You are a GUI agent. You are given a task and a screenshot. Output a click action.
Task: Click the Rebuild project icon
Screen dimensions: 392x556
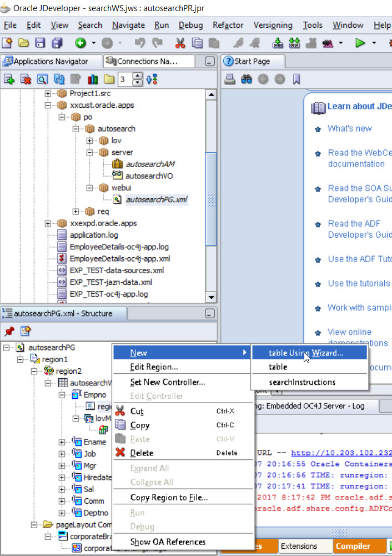point(294,43)
